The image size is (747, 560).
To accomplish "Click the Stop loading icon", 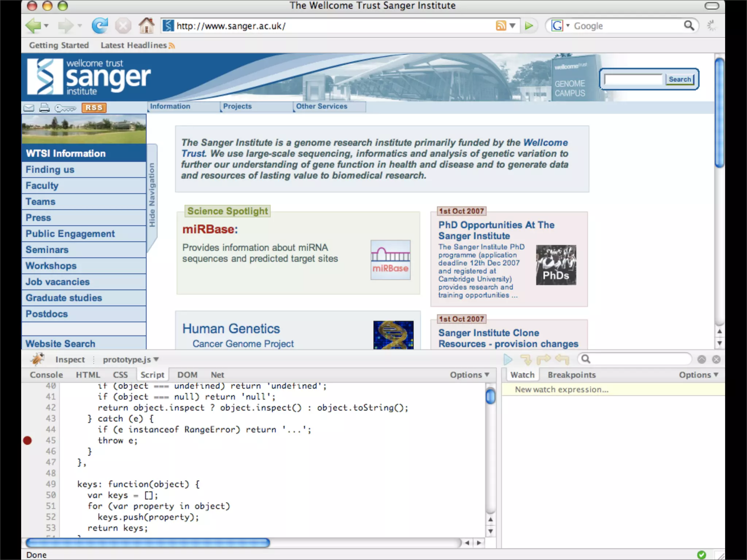I will click(123, 26).
